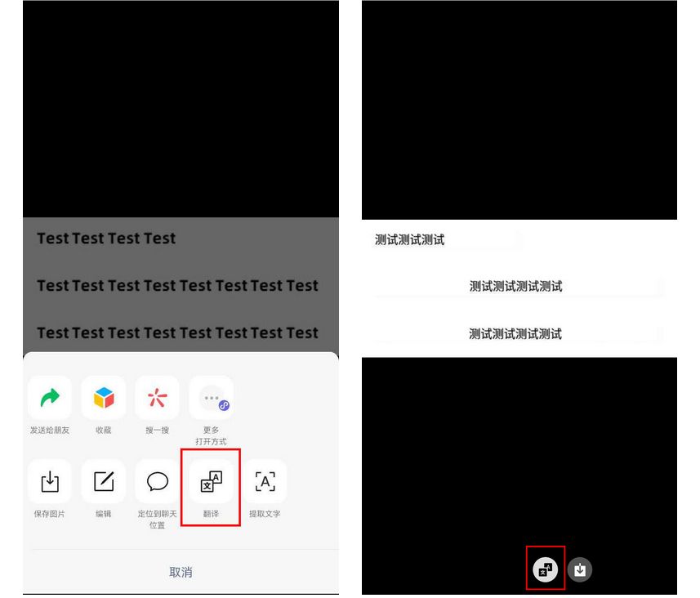Tap the last English Test text line
This screenshot has height=598, width=700.
[x=178, y=332]
